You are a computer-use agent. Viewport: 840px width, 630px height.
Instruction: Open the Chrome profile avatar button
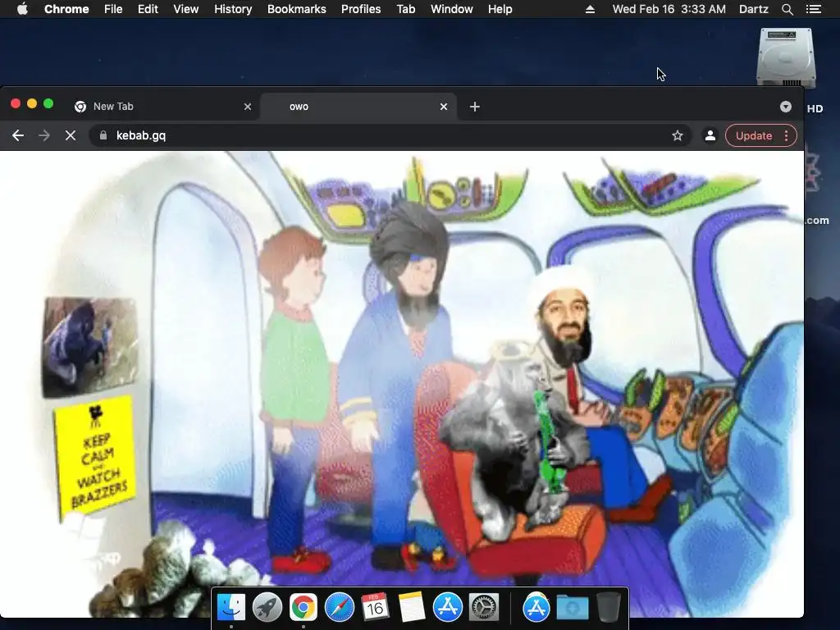(710, 135)
